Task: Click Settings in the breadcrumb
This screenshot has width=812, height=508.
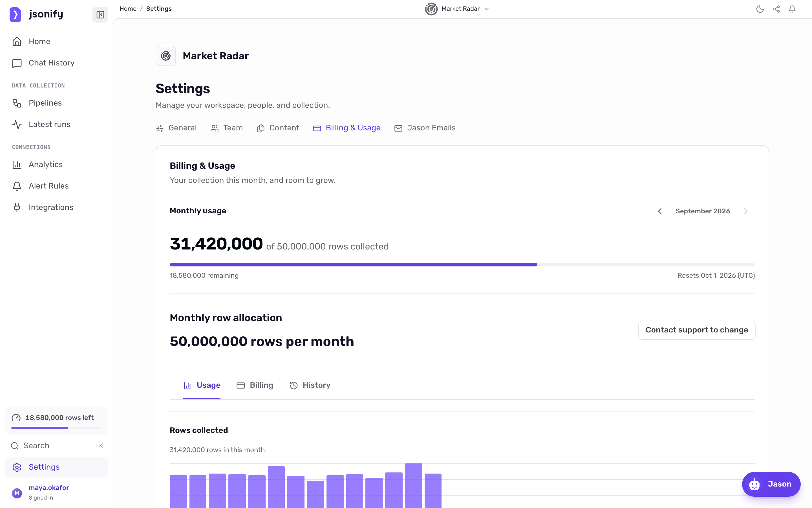Action: coord(159,9)
